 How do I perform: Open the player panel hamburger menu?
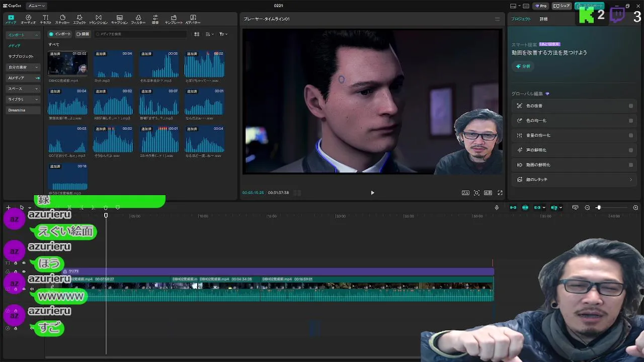[497, 19]
